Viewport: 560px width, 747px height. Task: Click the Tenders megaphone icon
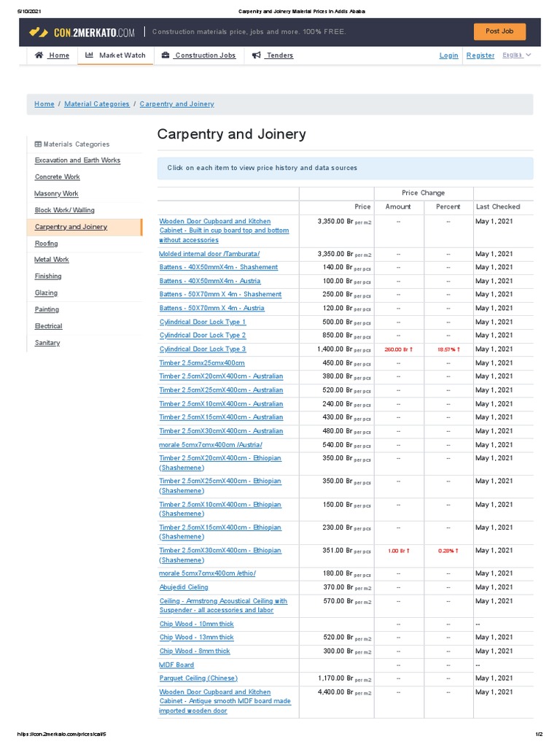tap(256, 55)
